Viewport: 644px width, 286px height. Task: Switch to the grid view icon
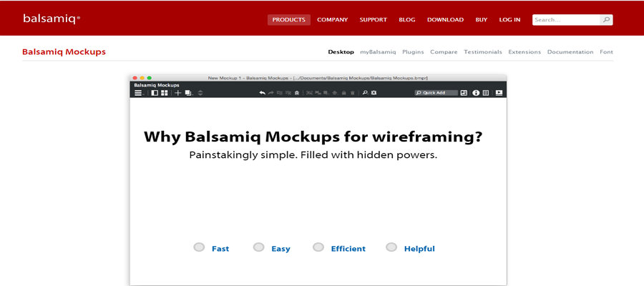click(165, 93)
